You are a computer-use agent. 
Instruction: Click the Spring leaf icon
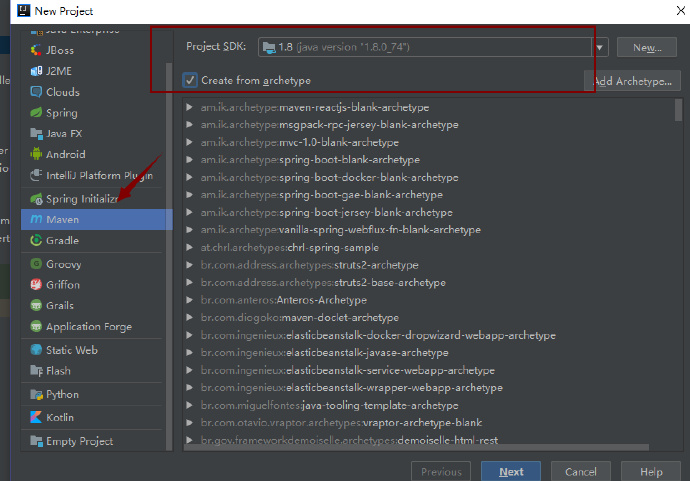point(36,113)
